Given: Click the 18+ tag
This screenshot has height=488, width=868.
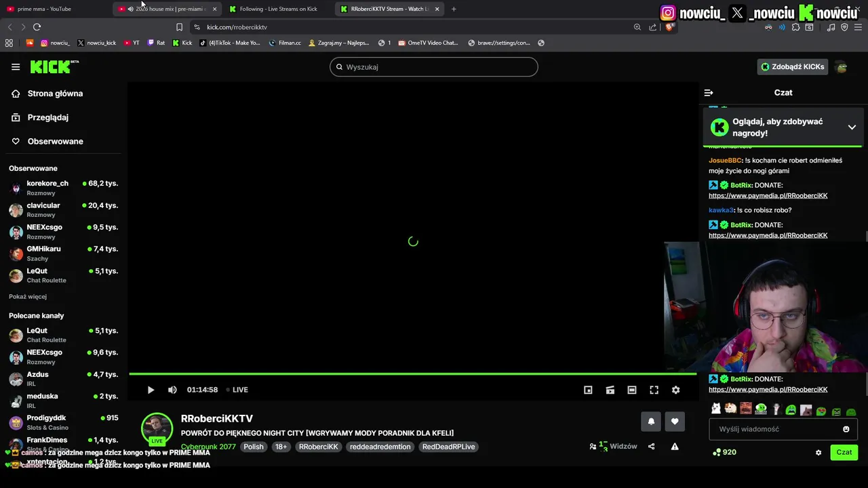Looking at the screenshot, I should (281, 447).
